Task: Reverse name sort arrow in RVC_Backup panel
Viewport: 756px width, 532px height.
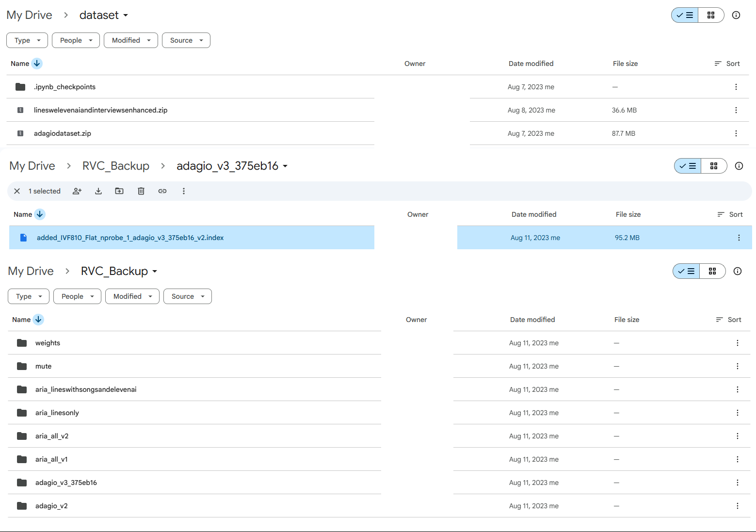Action: 38,320
